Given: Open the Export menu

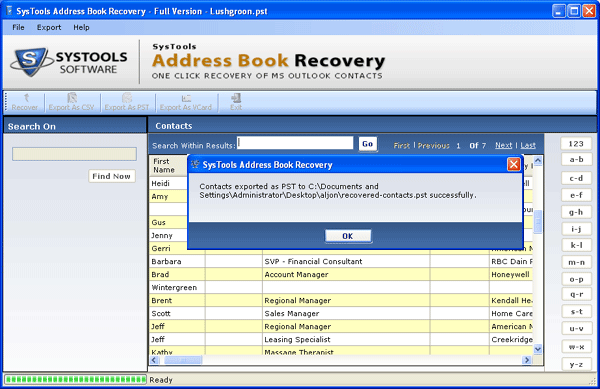Looking at the screenshot, I should [x=49, y=27].
